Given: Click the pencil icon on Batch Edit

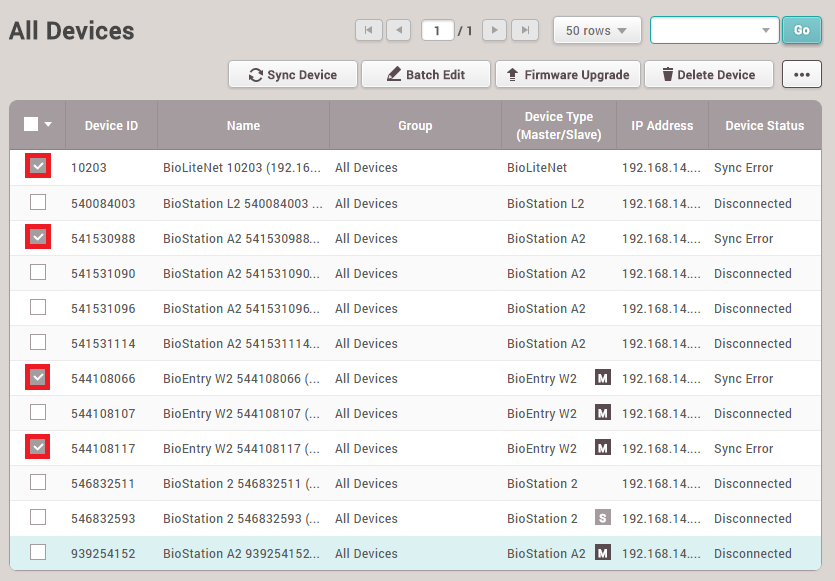Looking at the screenshot, I should pyautogui.click(x=393, y=74).
